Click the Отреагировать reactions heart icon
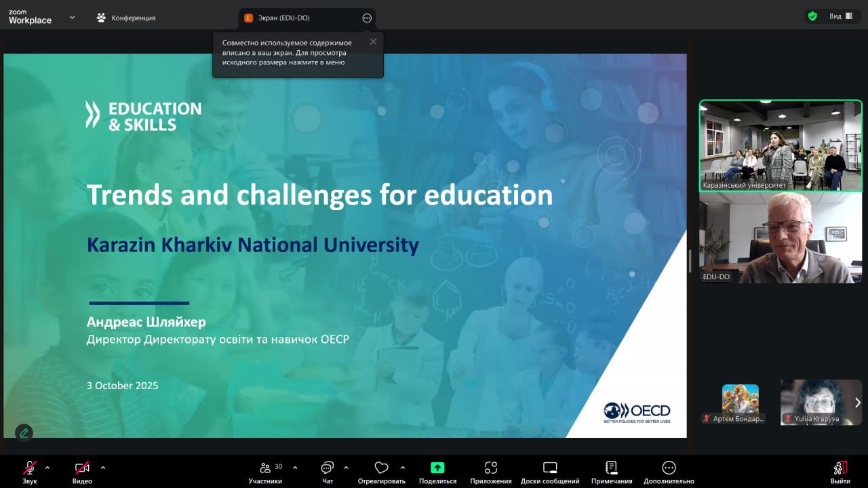This screenshot has height=488, width=868. (x=381, y=468)
